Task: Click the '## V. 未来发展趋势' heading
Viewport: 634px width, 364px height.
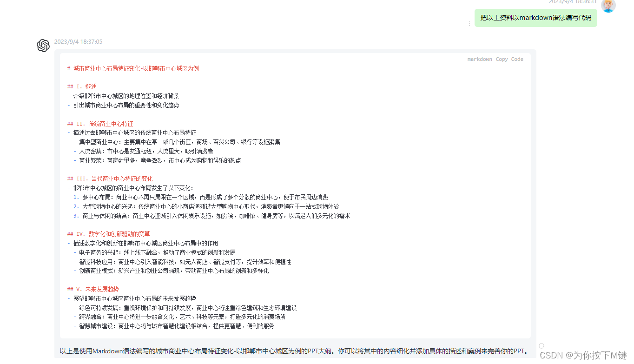Action: click(93, 289)
